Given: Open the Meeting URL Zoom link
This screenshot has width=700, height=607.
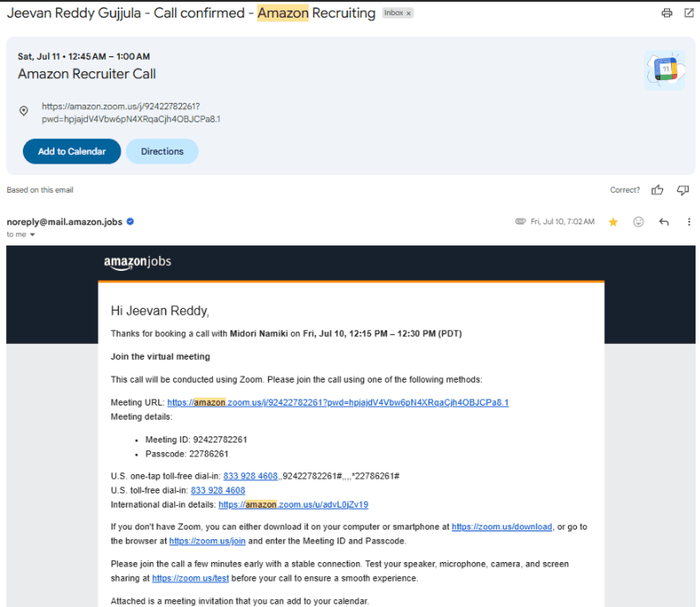Looking at the screenshot, I should (x=338, y=402).
